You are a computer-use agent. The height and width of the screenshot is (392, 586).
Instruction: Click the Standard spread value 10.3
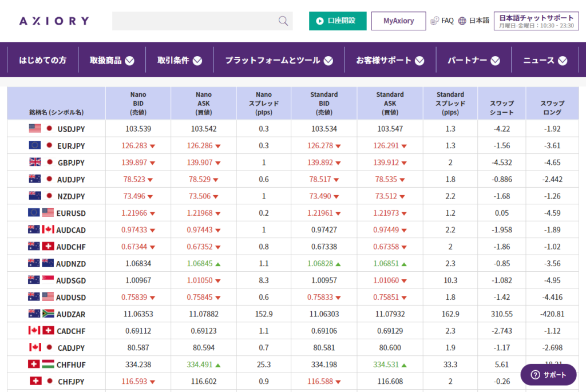[x=450, y=280]
